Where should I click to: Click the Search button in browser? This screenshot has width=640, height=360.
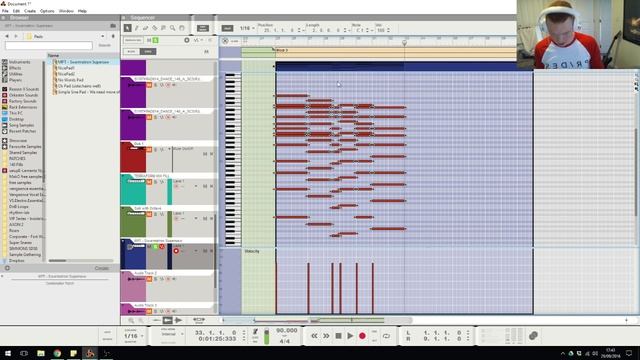pyautogui.click(x=104, y=45)
